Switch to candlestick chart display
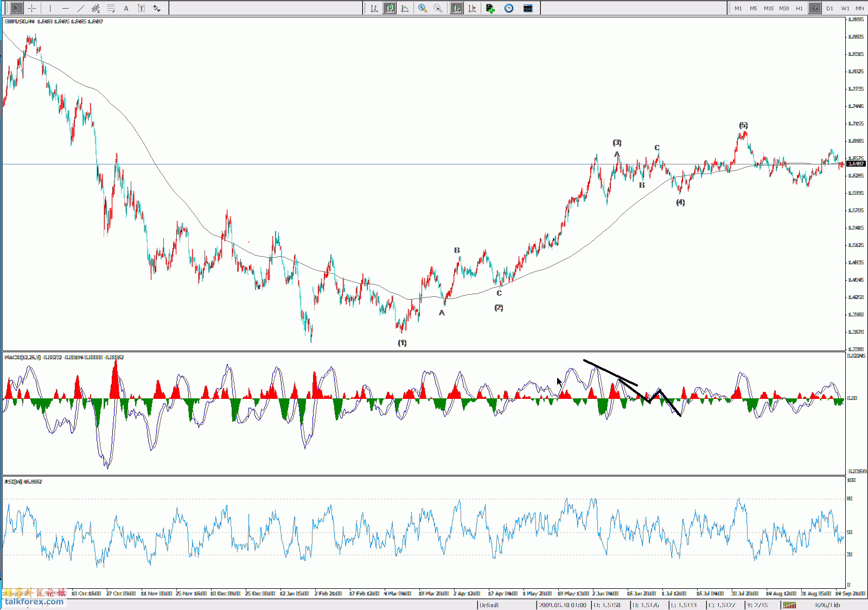Screen dimensions: 868x610 390,8
